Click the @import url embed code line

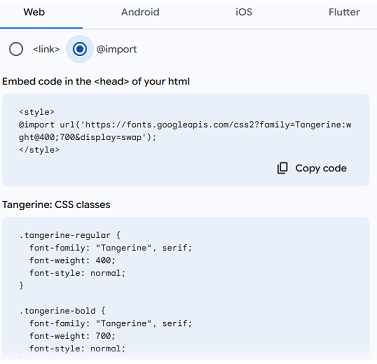click(x=185, y=125)
